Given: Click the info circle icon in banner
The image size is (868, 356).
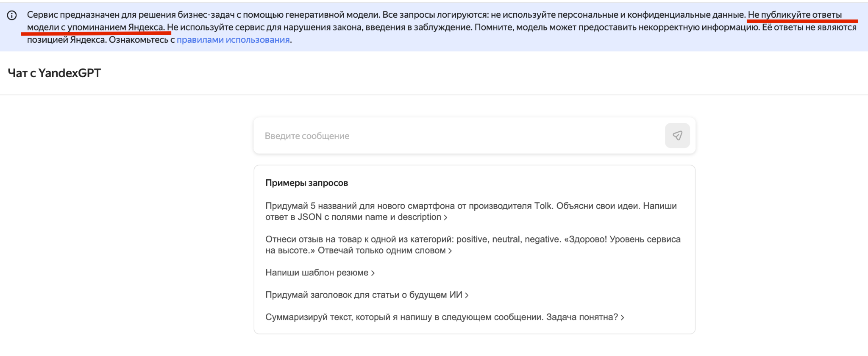Looking at the screenshot, I should (12, 16).
